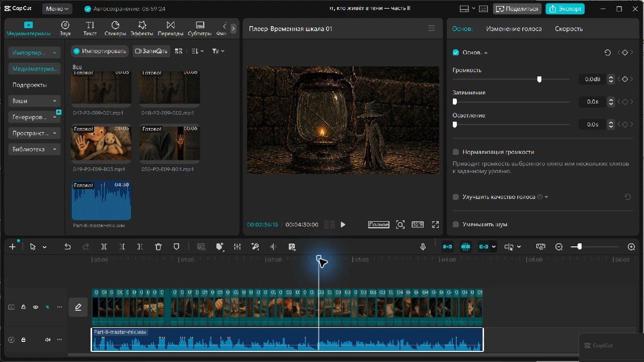Open the cover edit pencil button
The image size is (644, 362).
click(78, 307)
